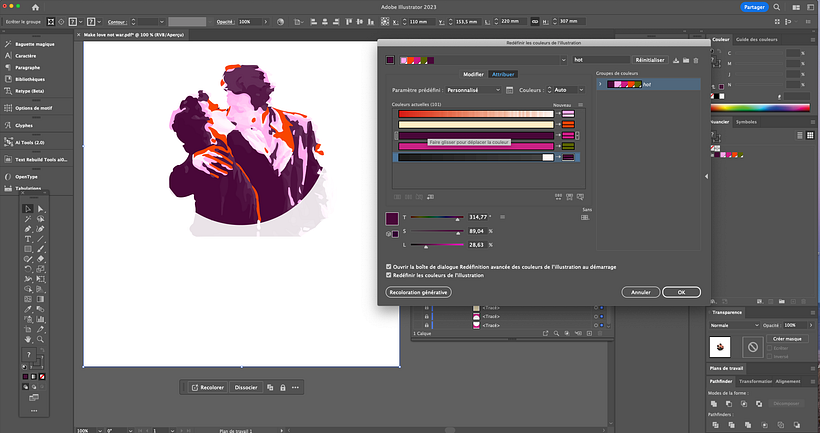Screen dimensions: 820x433
Task: Open the Couleurs Auto dropdown
Action: coord(569,89)
